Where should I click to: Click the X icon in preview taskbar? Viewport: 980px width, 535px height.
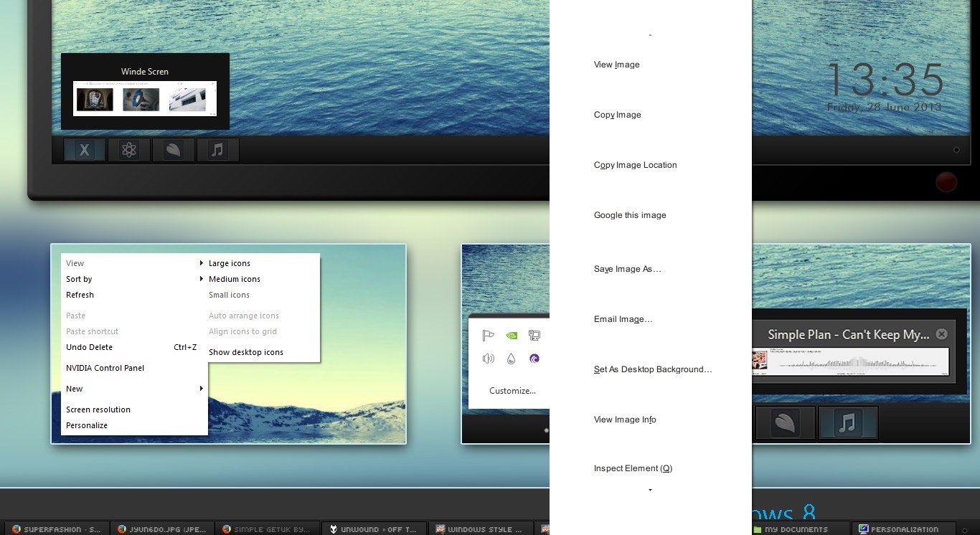point(85,150)
